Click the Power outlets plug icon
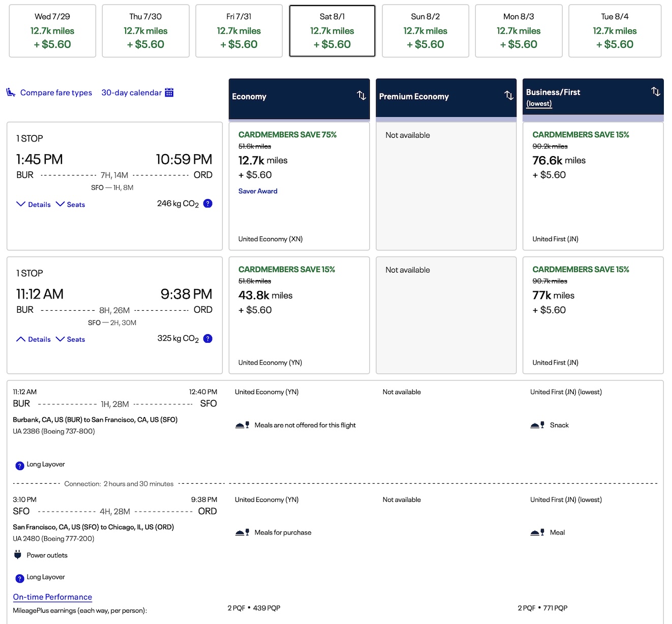 (18, 555)
